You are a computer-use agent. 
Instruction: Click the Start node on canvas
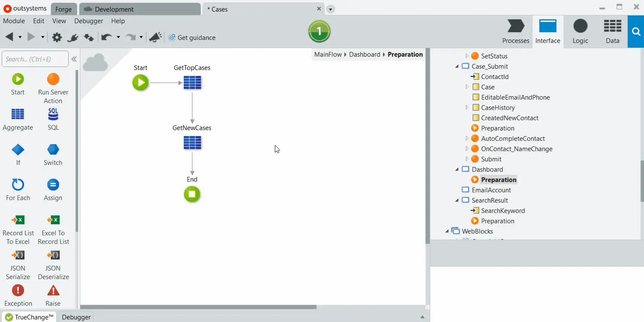pyautogui.click(x=140, y=82)
